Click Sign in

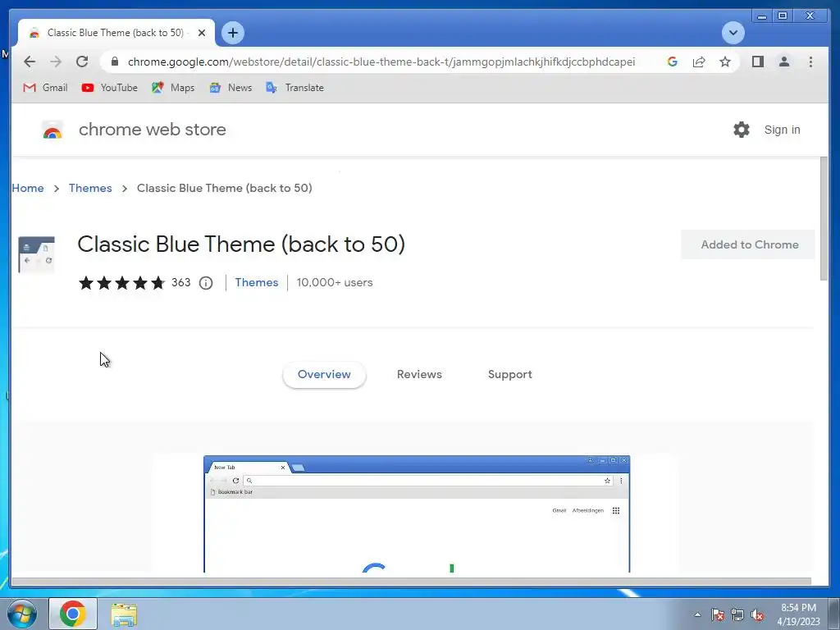pos(782,130)
